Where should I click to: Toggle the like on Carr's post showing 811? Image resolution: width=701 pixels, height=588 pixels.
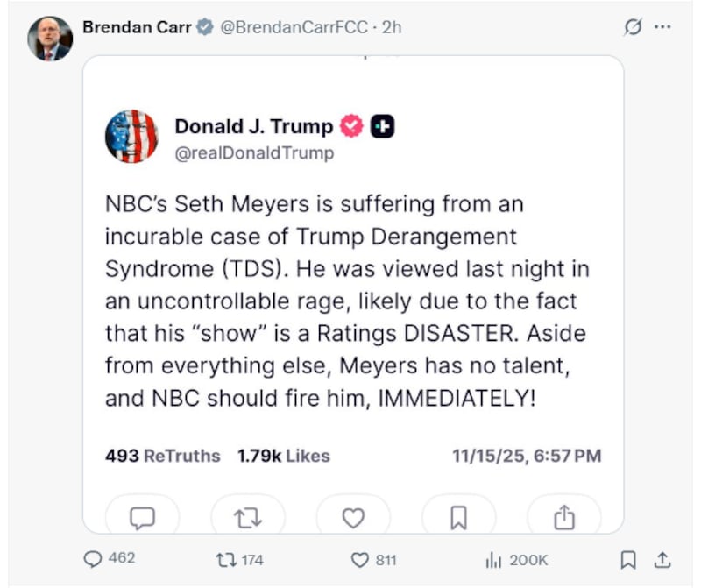click(x=361, y=558)
